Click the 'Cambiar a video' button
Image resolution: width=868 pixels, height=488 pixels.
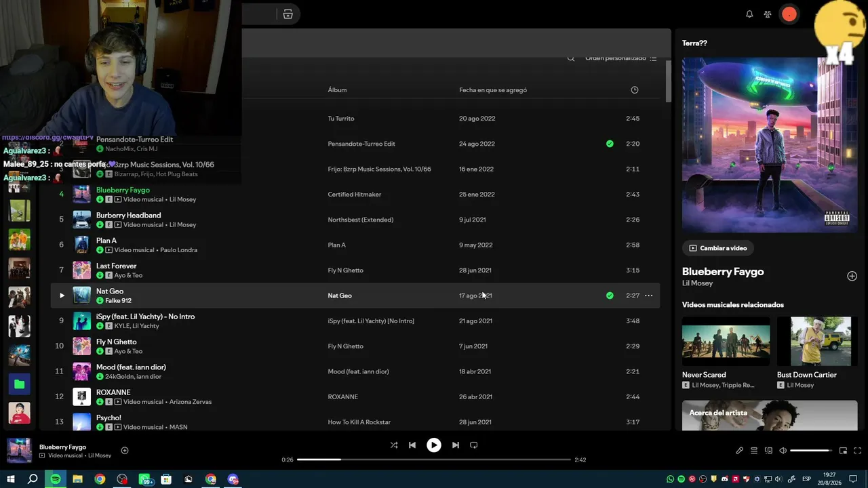[x=718, y=248]
